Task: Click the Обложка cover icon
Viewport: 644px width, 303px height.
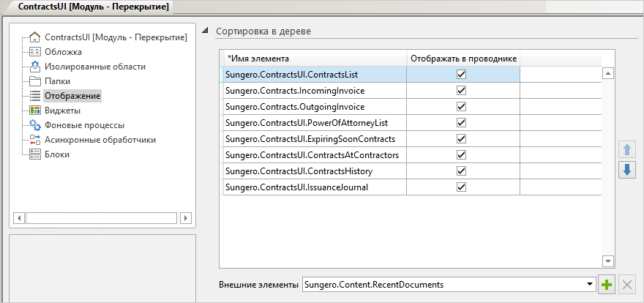Action: click(34, 52)
